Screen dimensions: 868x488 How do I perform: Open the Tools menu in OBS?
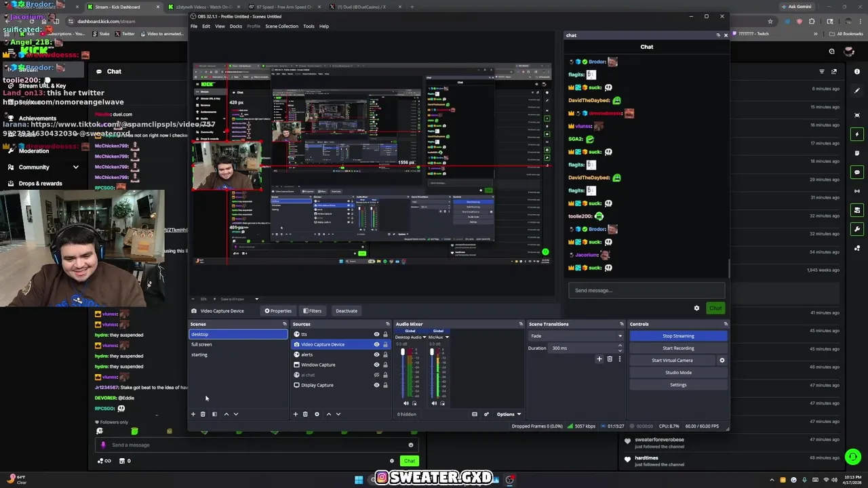pos(309,26)
